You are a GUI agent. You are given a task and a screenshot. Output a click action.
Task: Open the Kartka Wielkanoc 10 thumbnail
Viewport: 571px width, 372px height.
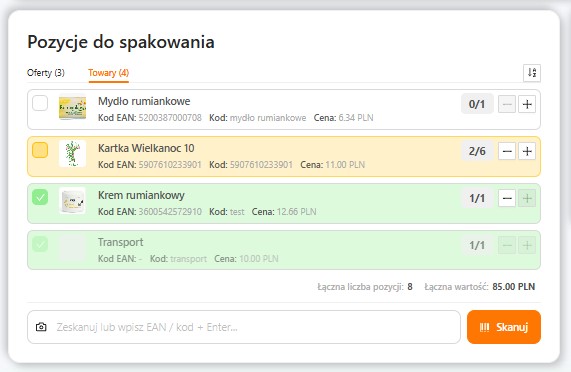click(x=72, y=154)
